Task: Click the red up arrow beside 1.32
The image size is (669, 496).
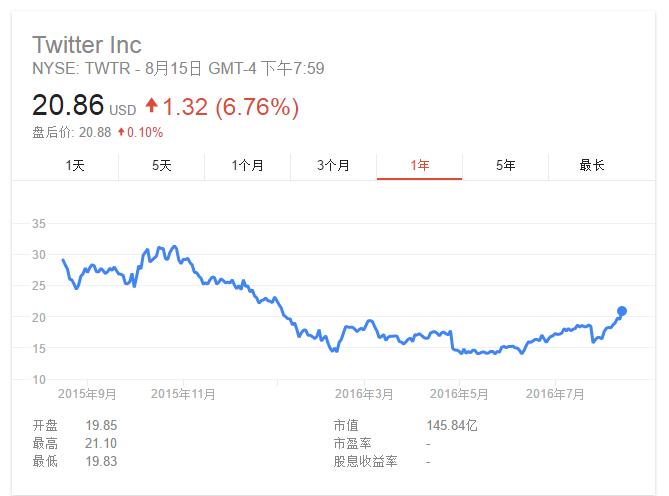Action: coord(151,105)
